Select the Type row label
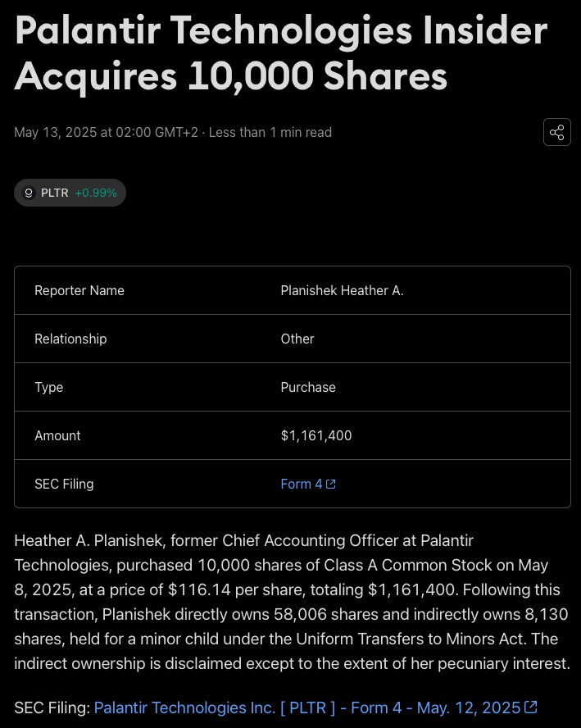 point(48,387)
